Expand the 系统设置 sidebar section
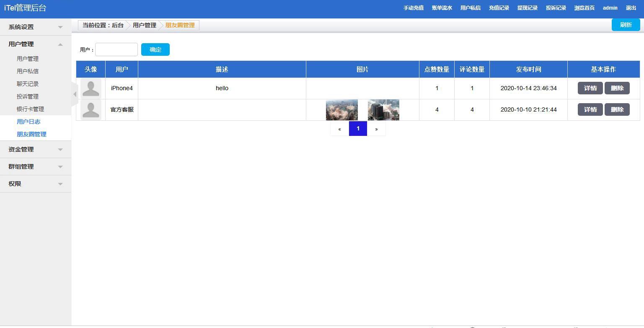Image resolution: width=644 pixels, height=328 pixels. tap(36, 27)
